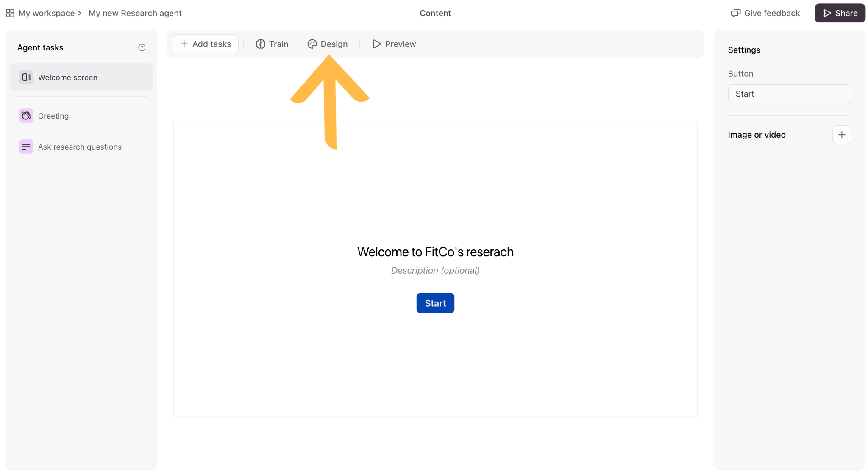This screenshot has width=868, height=471.
Task: Click the Design palette icon
Action: [x=312, y=44]
